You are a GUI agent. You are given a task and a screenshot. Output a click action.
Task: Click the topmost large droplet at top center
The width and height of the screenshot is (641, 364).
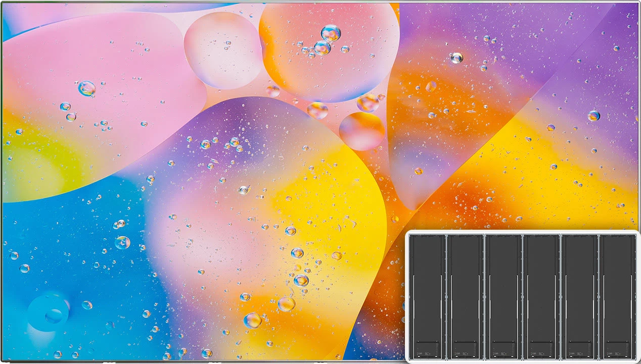[x=331, y=33]
